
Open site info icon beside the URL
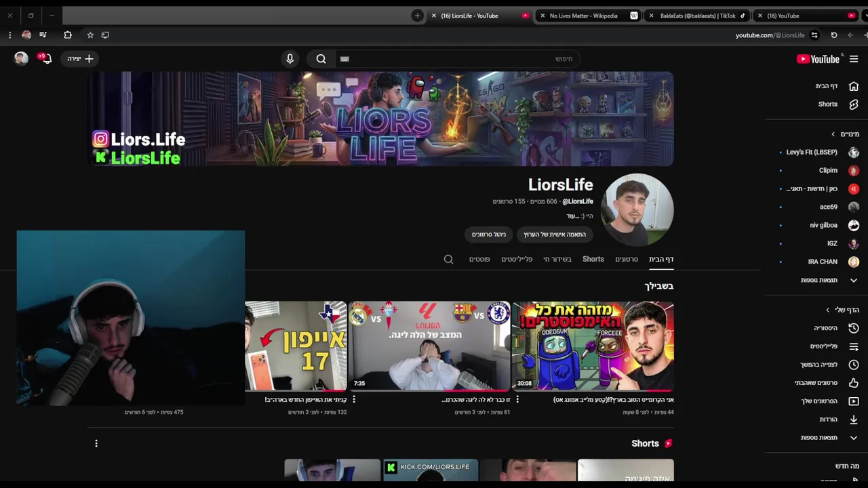click(x=814, y=35)
